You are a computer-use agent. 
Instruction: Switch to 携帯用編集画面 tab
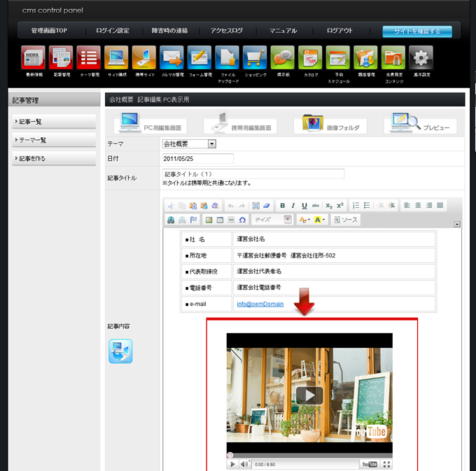coord(240,126)
